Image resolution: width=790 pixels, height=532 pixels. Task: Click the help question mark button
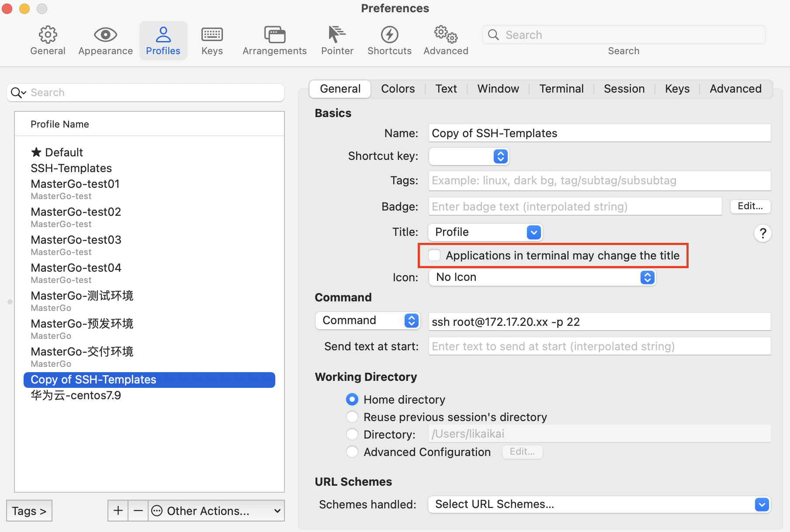(x=762, y=233)
